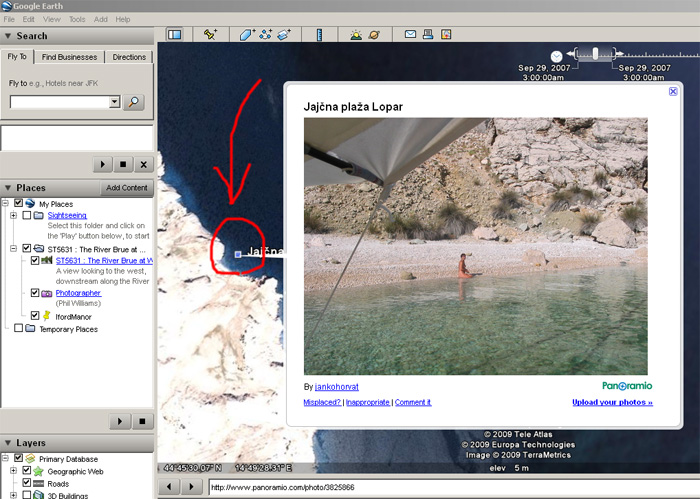The width and height of the screenshot is (700, 499).
Task: Open the File menu
Action: coord(9,19)
